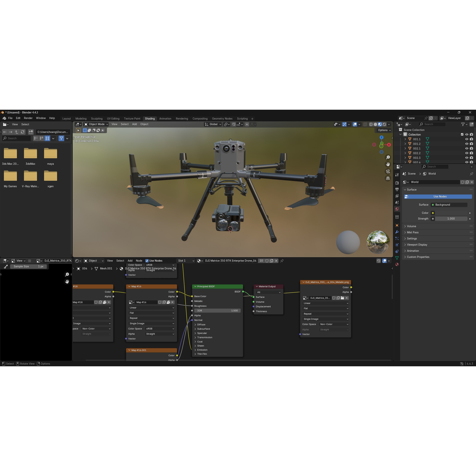Image resolution: width=476 pixels, height=476 pixels.
Task: Click the filter funnel icon in Outliner header
Action: pos(463,124)
